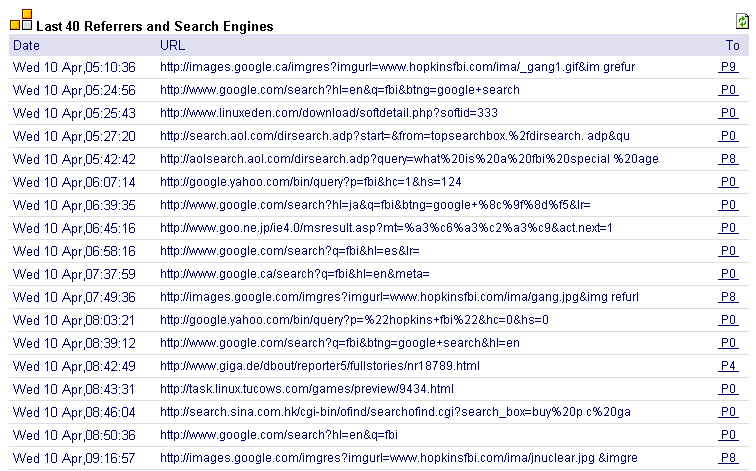756x471 pixels.
Task: Click the Wed 10 Apr,08:03:21 date cell
Action: point(74,320)
